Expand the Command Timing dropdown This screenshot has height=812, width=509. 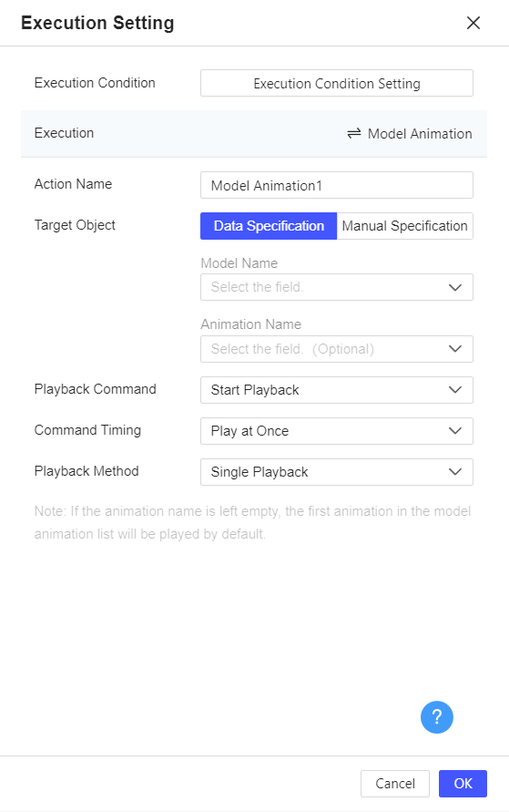pos(337,431)
